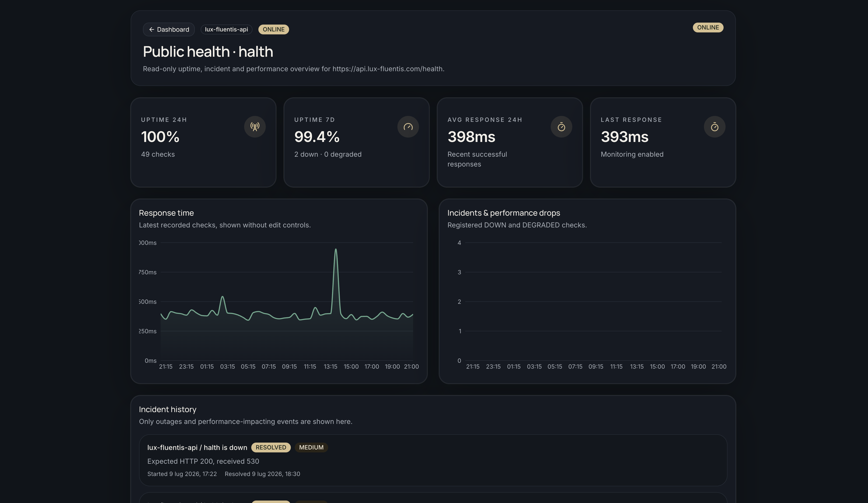Screen dimensions: 868x503
Task: Click the 750ms axis label
Action: coord(147,272)
